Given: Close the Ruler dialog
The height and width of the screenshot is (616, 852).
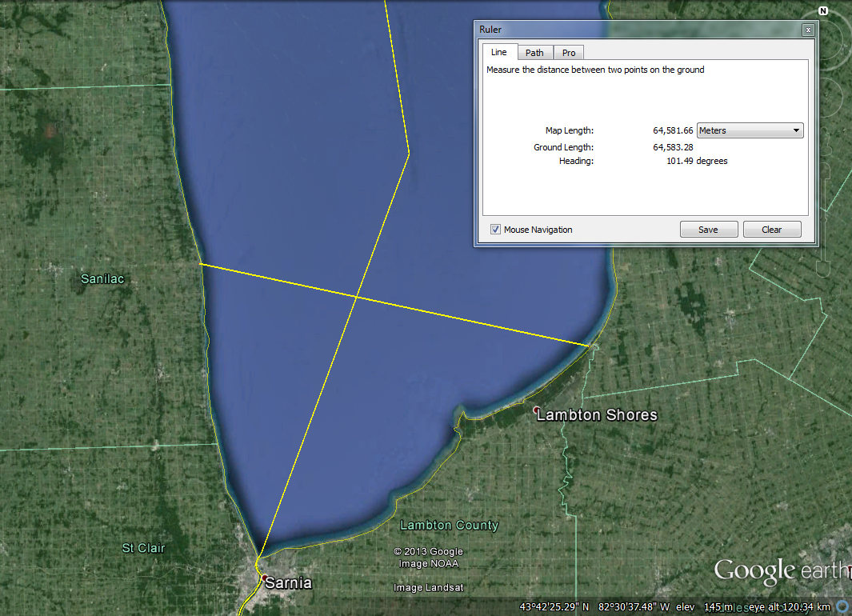Looking at the screenshot, I should tap(808, 30).
